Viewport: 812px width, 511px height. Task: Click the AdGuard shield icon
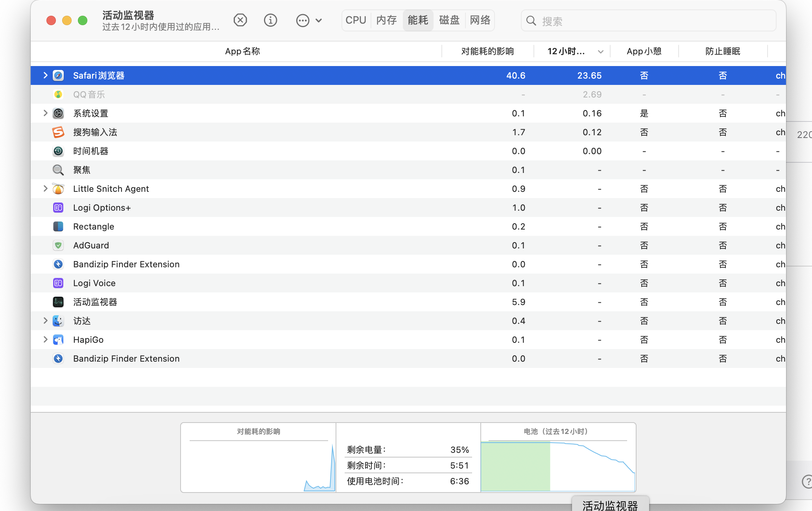[58, 245]
